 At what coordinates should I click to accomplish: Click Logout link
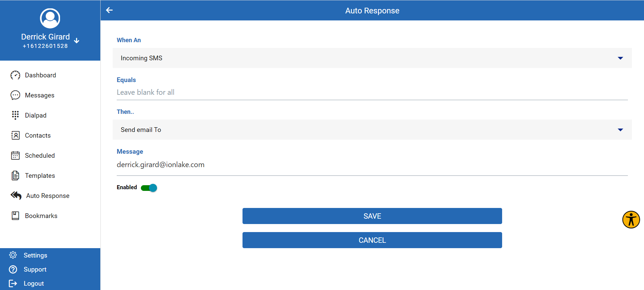[34, 284]
